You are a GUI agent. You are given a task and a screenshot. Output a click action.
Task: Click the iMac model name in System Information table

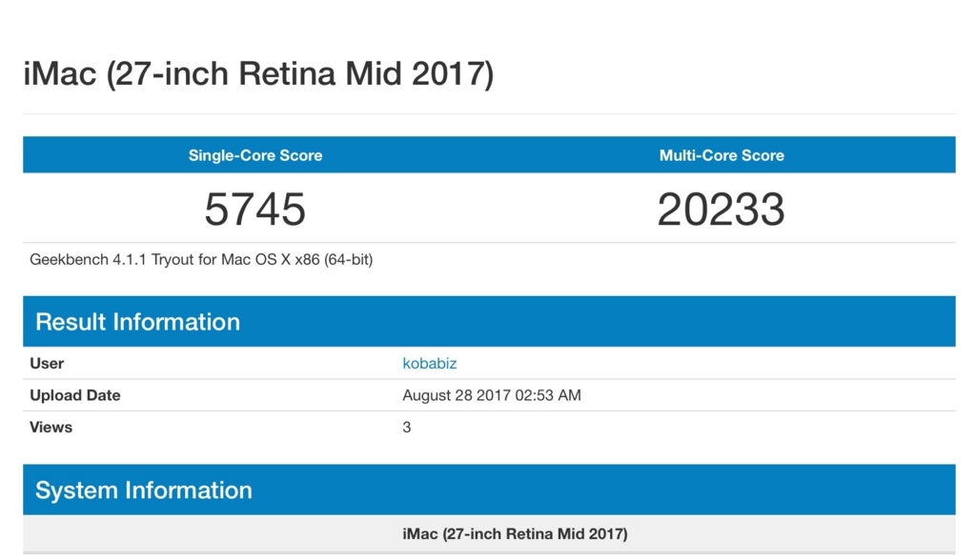coord(515,534)
